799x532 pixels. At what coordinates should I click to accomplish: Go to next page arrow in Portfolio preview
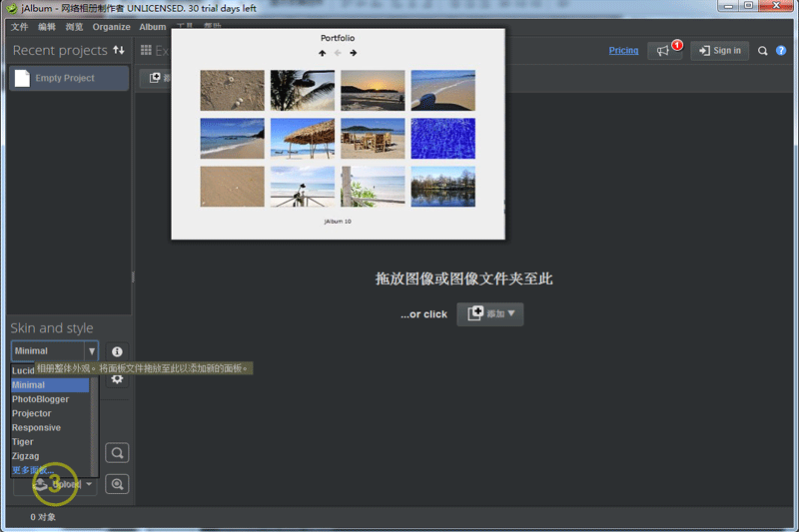point(354,53)
